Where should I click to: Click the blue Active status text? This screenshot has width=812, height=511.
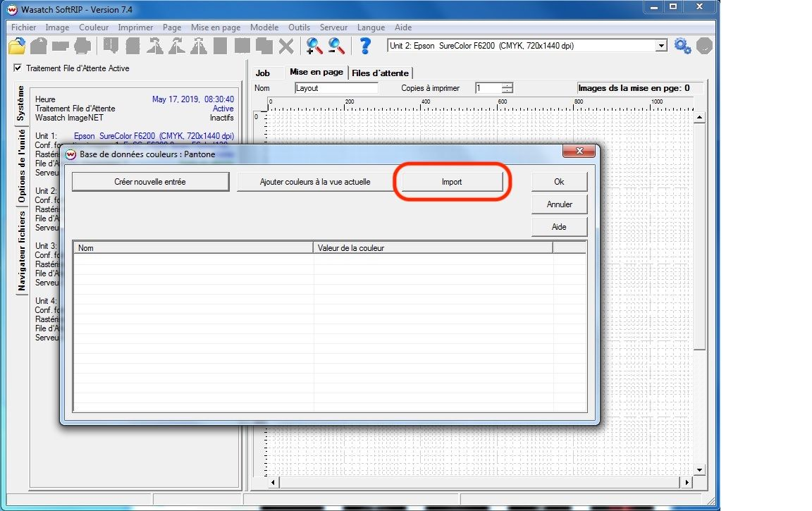(x=223, y=109)
